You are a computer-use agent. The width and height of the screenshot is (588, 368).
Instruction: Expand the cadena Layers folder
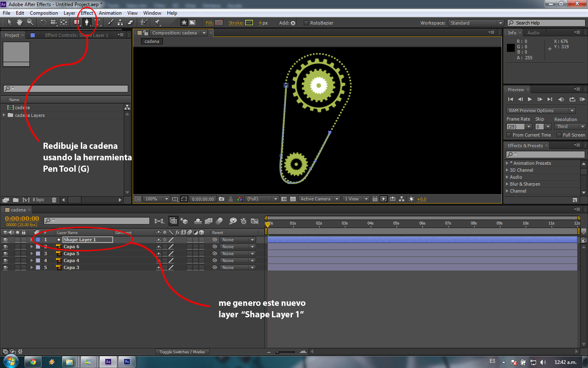coord(4,115)
